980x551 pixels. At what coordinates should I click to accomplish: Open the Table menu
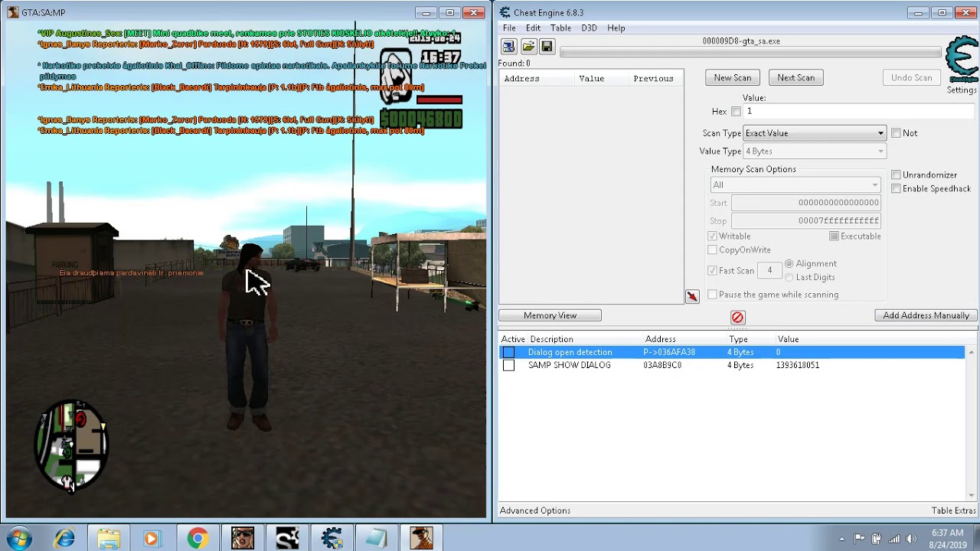click(x=560, y=28)
